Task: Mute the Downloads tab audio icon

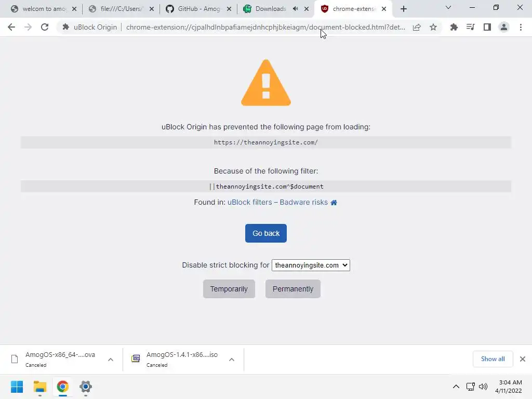Action: tap(295, 9)
